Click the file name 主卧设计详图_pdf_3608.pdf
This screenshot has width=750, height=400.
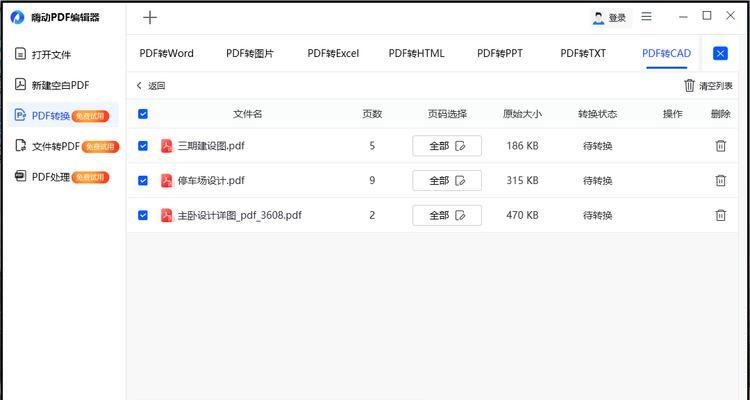240,215
